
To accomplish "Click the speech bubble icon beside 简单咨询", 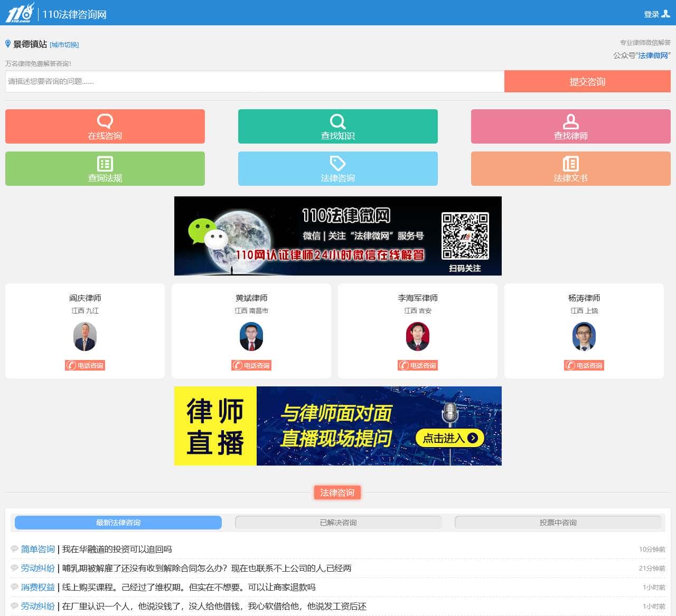I will point(15,549).
